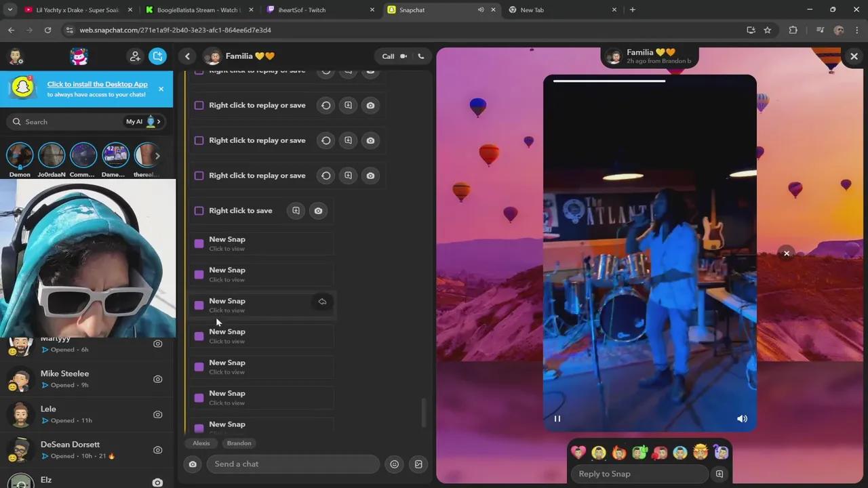Open the camera icon beside Mike Steelee
868x488 pixels.
[157, 379]
